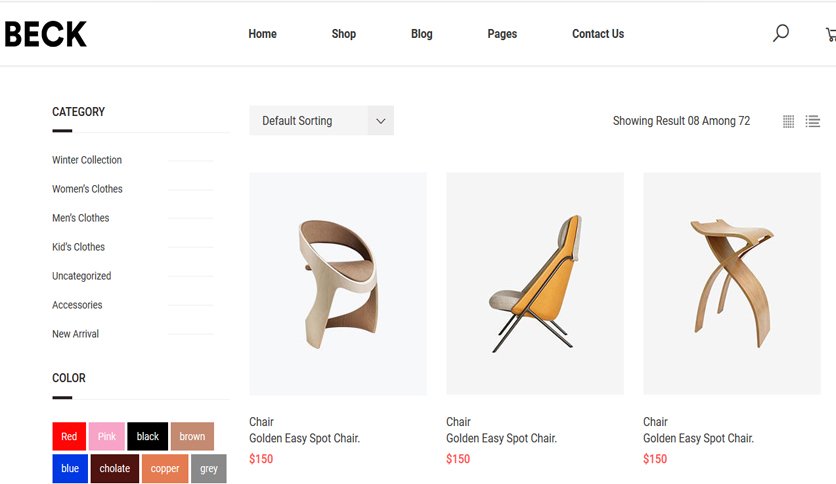Open the Pages menu

502,34
